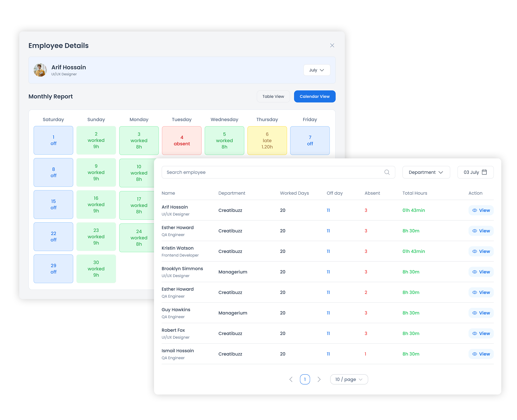This screenshot has height=420, width=517.
Task: Click eye icon in Arif Hossain's row
Action: pos(475,210)
